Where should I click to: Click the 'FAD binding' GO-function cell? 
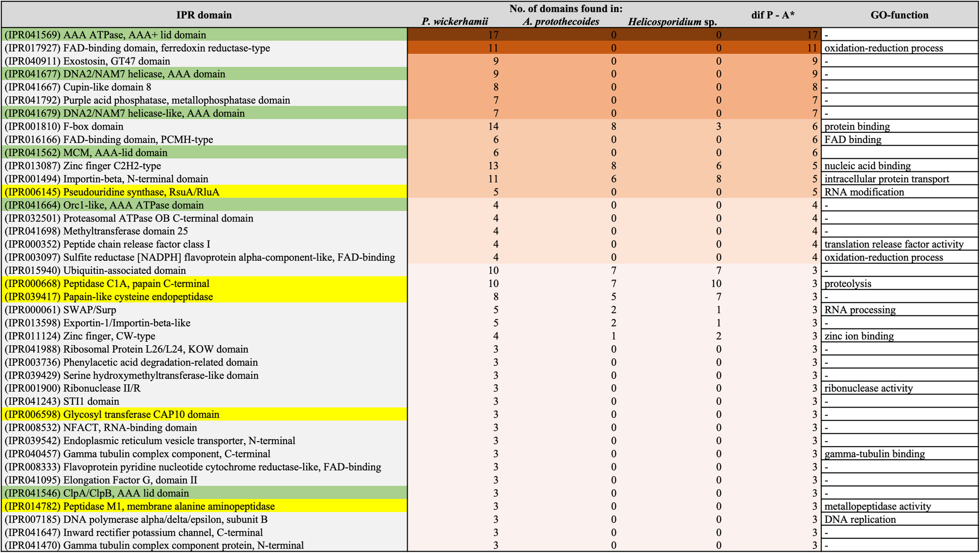pos(899,140)
